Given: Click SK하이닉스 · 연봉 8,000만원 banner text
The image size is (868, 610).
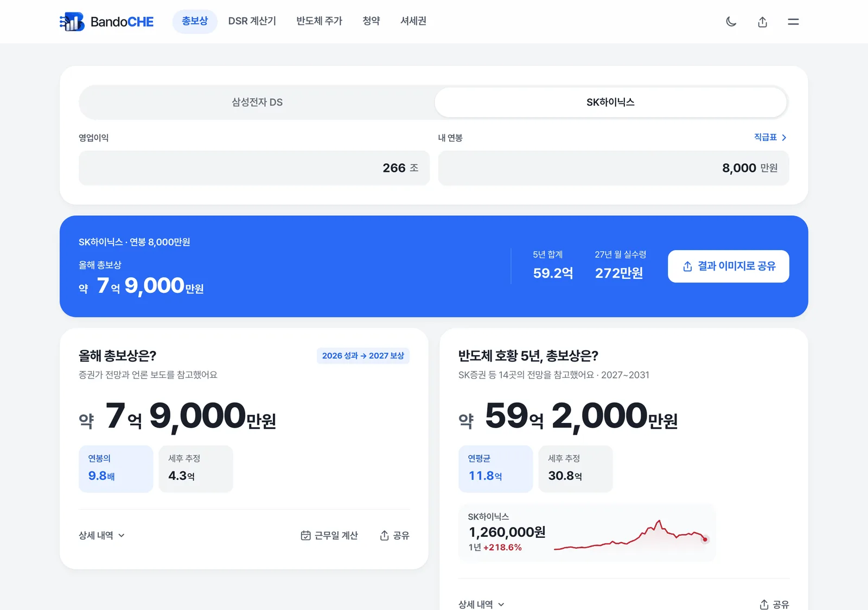Looking at the screenshot, I should pyautogui.click(x=135, y=242).
